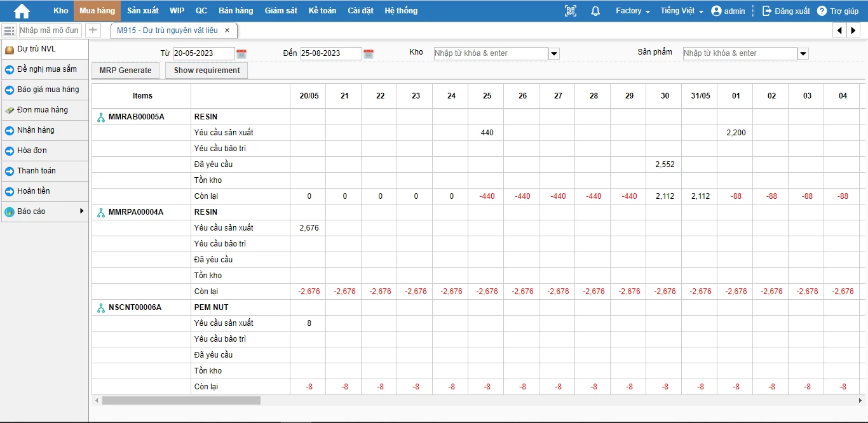This screenshot has width=868, height=423.
Task: Click the 31/05 column header
Action: click(x=700, y=96)
